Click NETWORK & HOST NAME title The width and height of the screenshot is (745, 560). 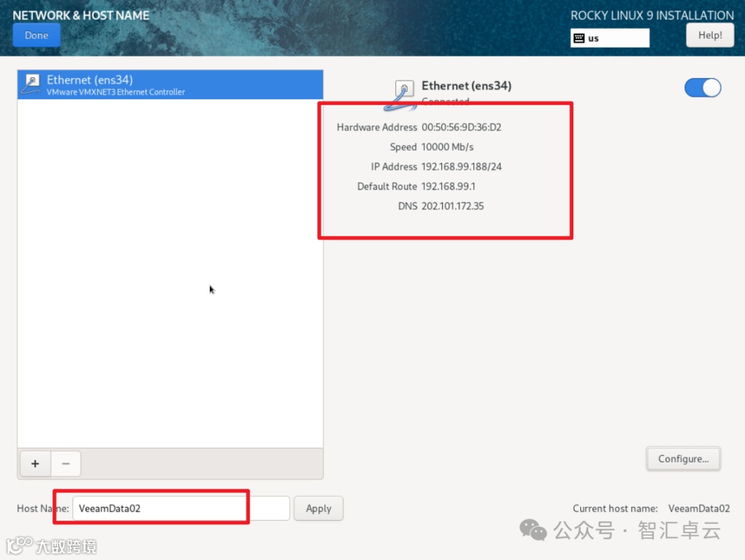(x=81, y=16)
